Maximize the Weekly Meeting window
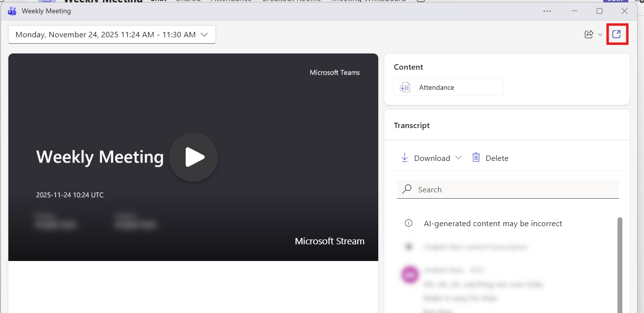This screenshot has width=644, height=313. pyautogui.click(x=599, y=11)
